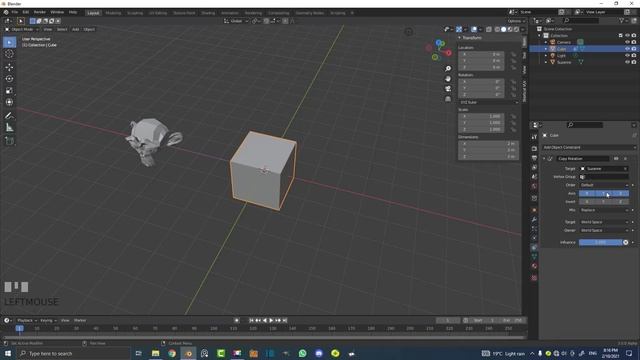Open the Material properties tab

pos(534,266)
